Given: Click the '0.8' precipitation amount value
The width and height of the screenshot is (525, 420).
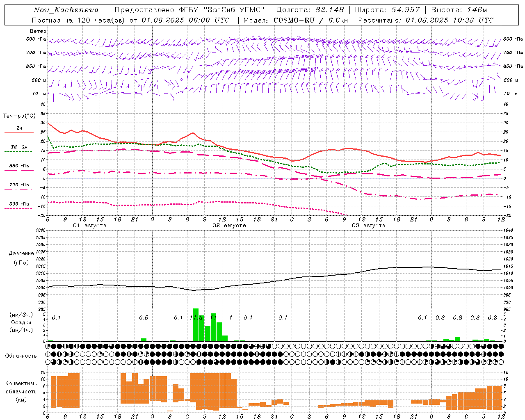Looking at the screenshot, I should point(458,318).
